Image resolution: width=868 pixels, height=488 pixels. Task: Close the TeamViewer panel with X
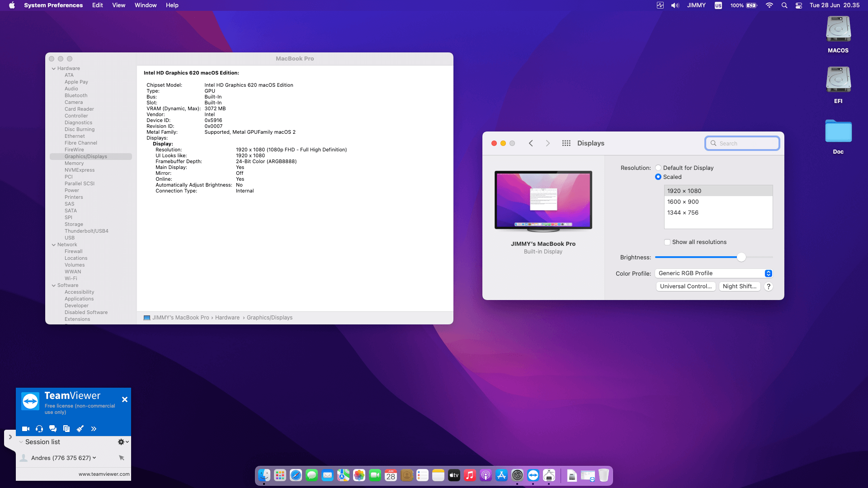[125, 399]
